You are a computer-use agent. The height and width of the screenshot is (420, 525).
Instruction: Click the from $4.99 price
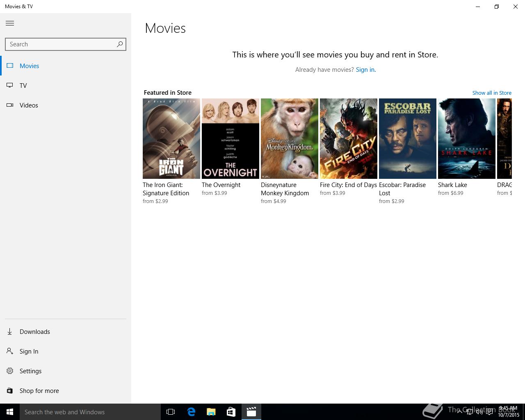(274, 201)
